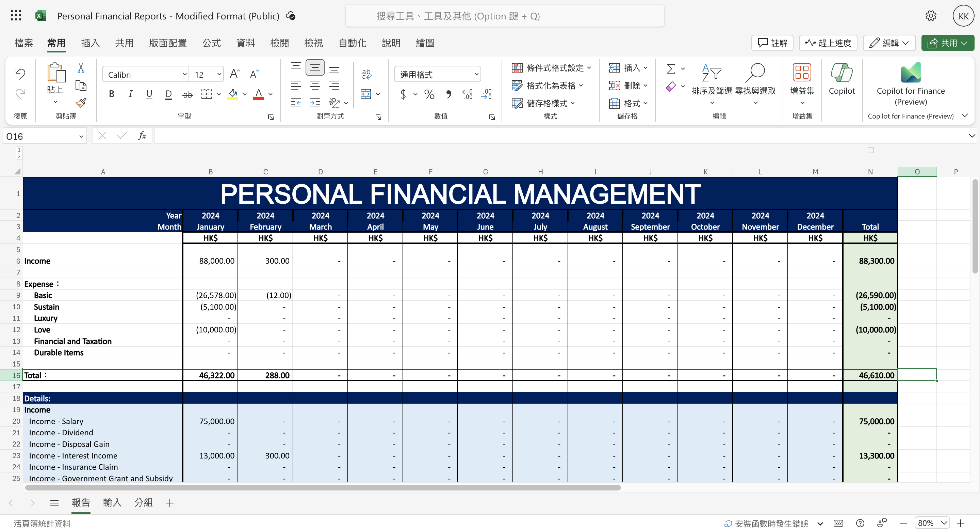Image resolution: width=980 pixels, height=530 pixels.
Task: Click the increase font size icon
Action: (235, 74)
